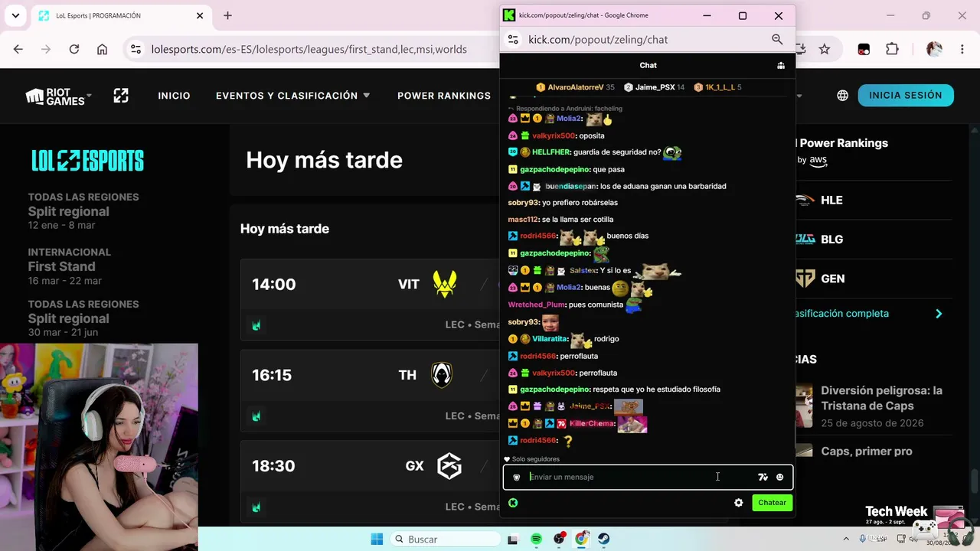980x551 pixels.
Task: Show hidden system tray icons
Action: click(846, 540)
